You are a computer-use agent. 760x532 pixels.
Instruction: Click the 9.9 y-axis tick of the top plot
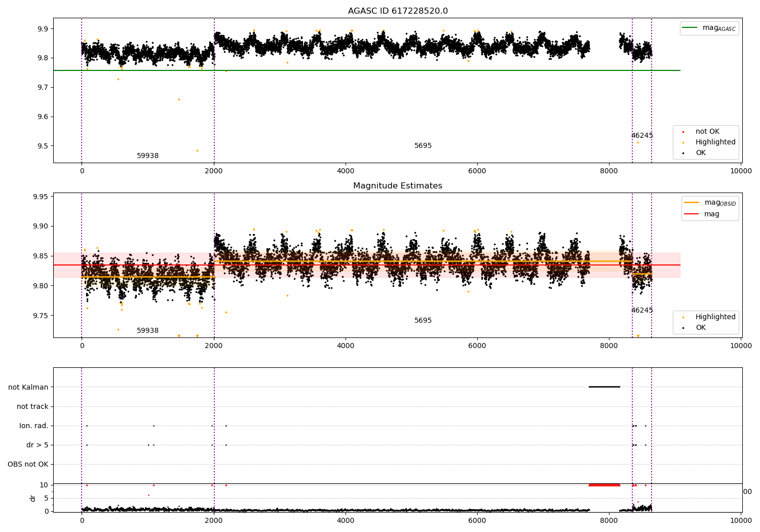(43, 29)
